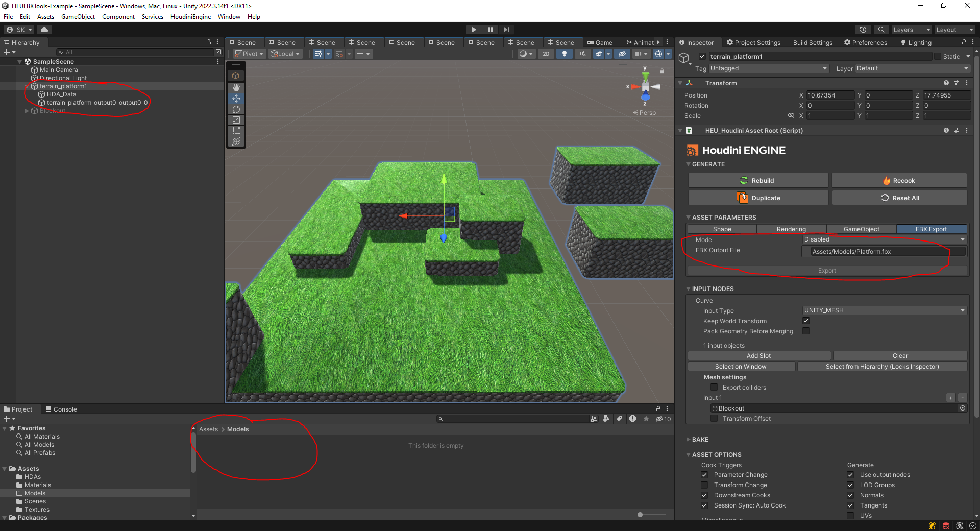
Task: Enable Pack Geometry Before Merging checkbox
Action: pyautogui.click(x=806, y=331)
